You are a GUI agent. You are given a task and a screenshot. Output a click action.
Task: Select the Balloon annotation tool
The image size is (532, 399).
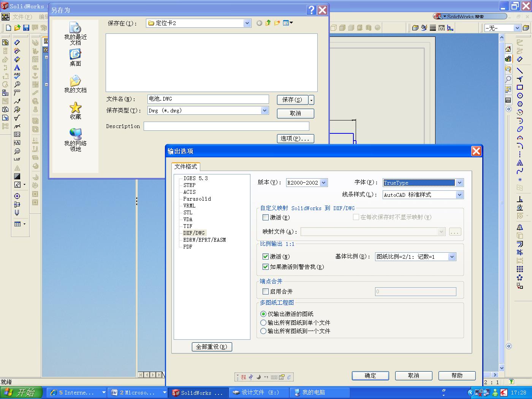(x=17, y=84)
